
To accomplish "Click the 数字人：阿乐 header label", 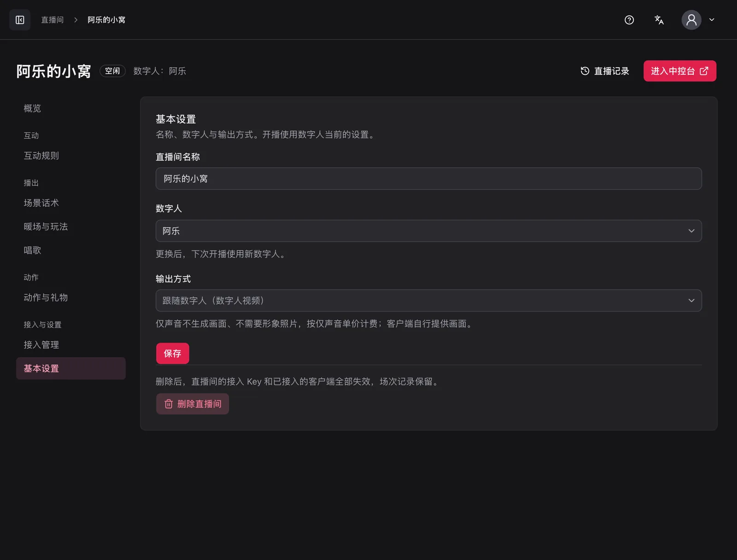I will tap(160, 71).
